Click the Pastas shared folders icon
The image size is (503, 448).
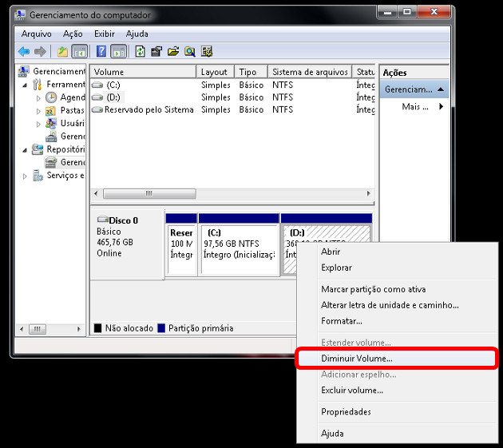click(51, 110)
